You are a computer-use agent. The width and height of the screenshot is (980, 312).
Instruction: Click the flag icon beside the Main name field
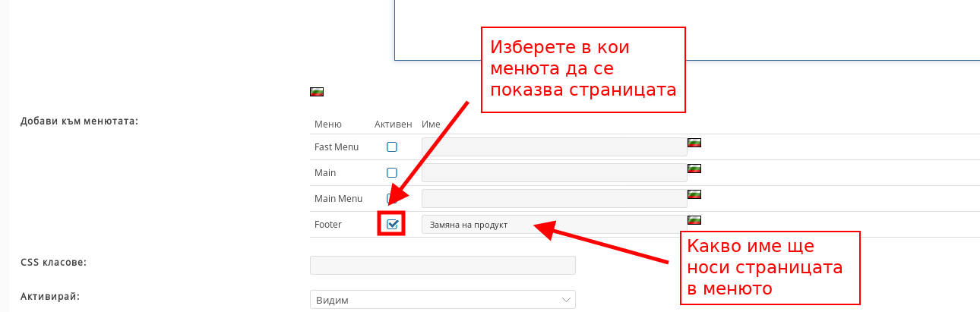click(694, 169)
